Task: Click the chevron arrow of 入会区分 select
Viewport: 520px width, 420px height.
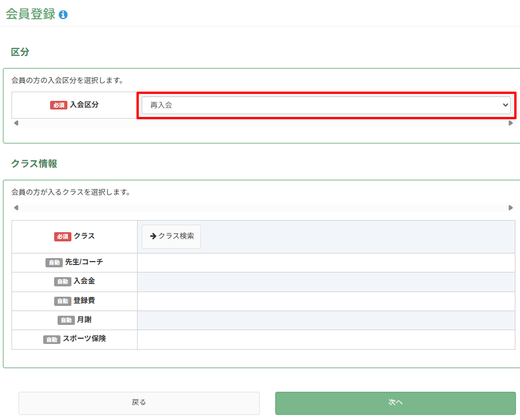Action: pyautogui.click(x=505, y=105)
